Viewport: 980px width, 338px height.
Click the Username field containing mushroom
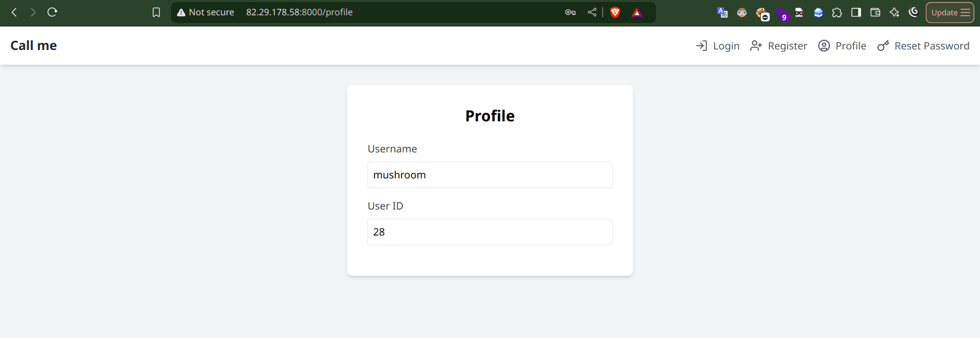coord(489,175)
